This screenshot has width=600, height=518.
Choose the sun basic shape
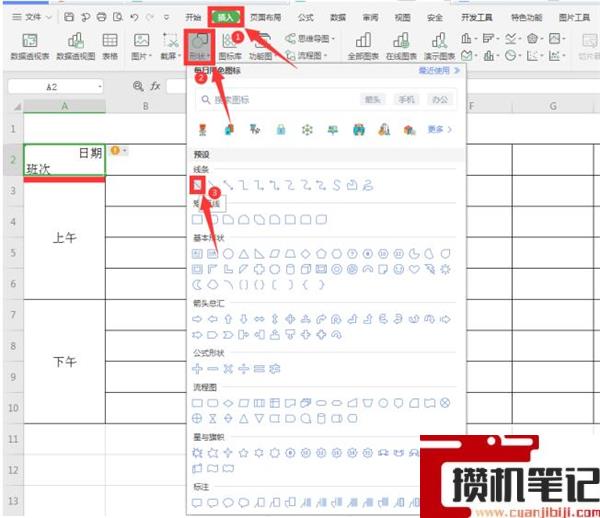click(x=445, y=269)
